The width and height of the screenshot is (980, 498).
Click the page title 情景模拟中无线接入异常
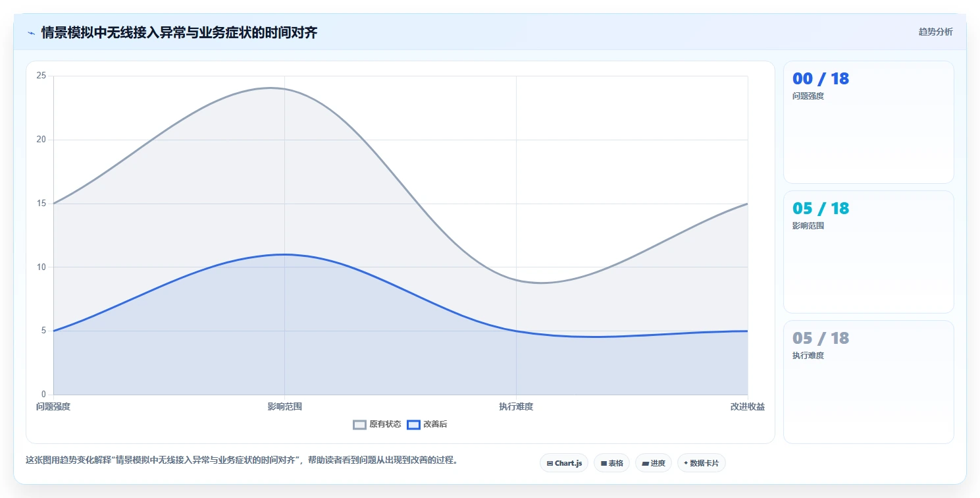[x=179, y=32]
